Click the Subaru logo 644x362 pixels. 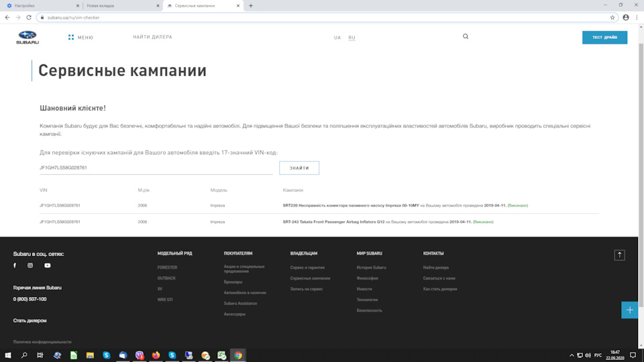click(x=28, y=38)
